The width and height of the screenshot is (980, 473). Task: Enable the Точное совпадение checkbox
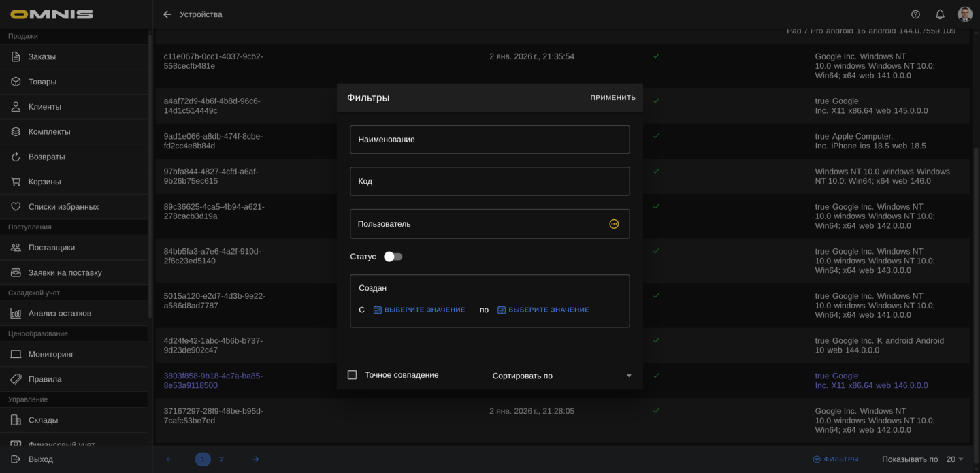point(353,375)
